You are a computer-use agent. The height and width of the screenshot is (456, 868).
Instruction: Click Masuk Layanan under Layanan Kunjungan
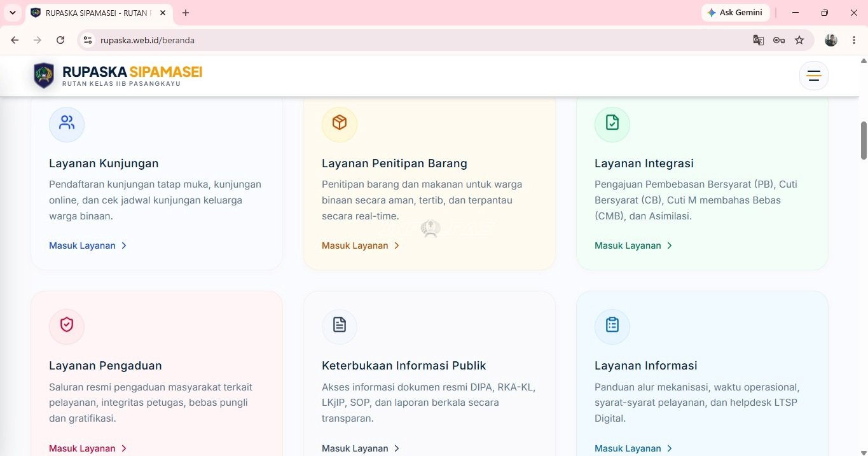pos(88,245)
